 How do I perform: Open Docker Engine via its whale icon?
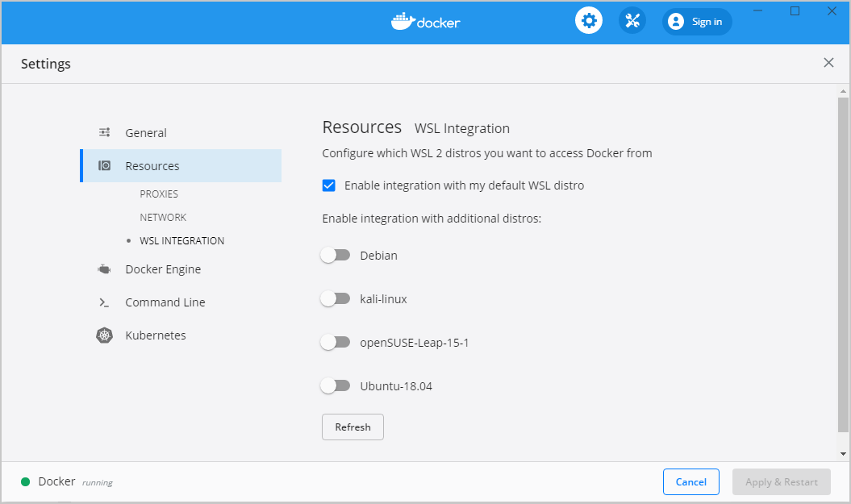pyautogui.click(x=104, y=269)
